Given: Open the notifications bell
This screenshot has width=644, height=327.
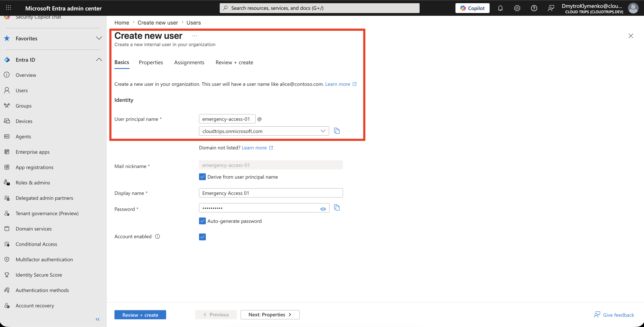Looking at the screenshot, I should [500, 8].
